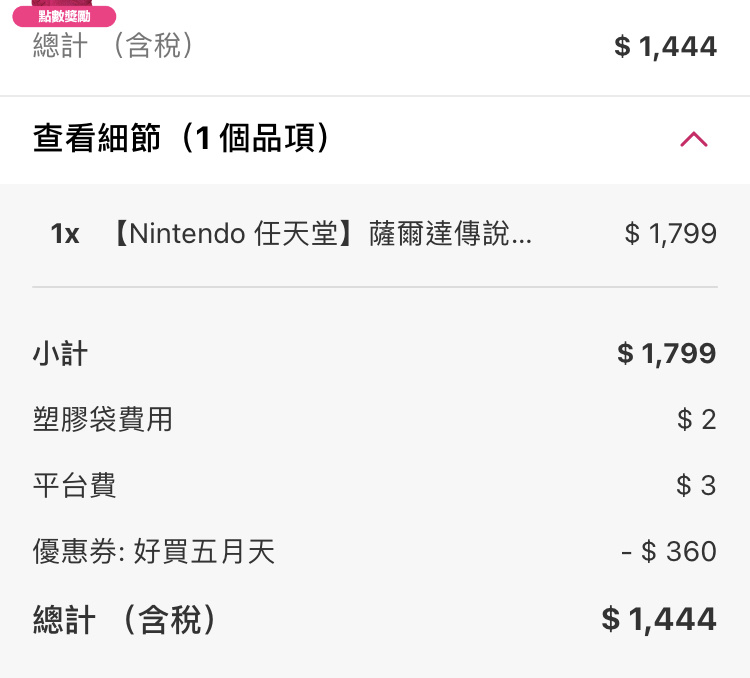Collapse order details with pink chevron
Screen dimensions: 750x678
click(694, 139)
